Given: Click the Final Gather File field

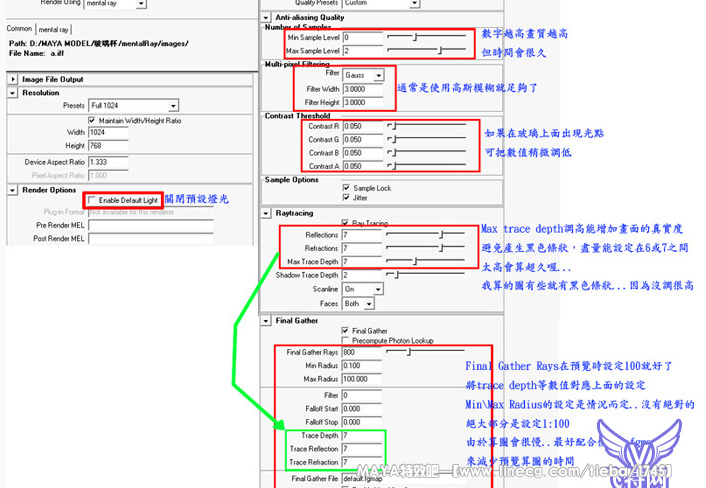Looking at the screenshot, I should point(404,479).
